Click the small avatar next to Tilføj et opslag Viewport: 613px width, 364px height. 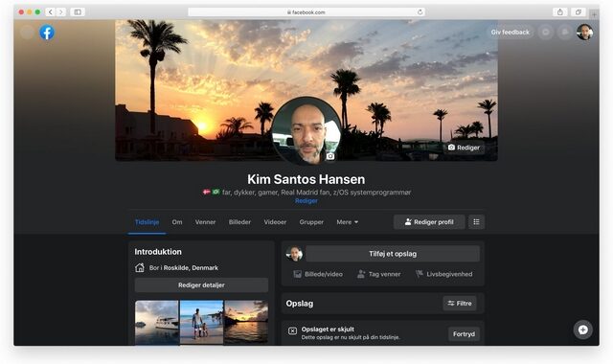(294, 254)
